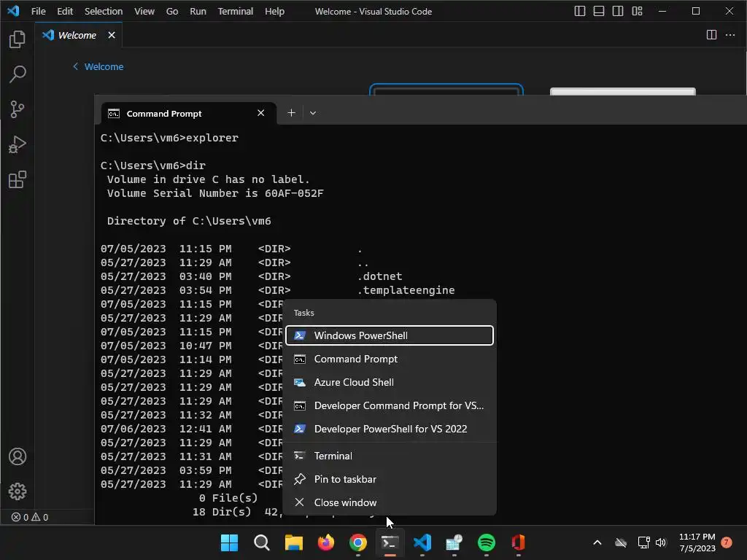Click the Welcome back link
Viewport: 747px width, 560px height.
(x=98, y=66)
